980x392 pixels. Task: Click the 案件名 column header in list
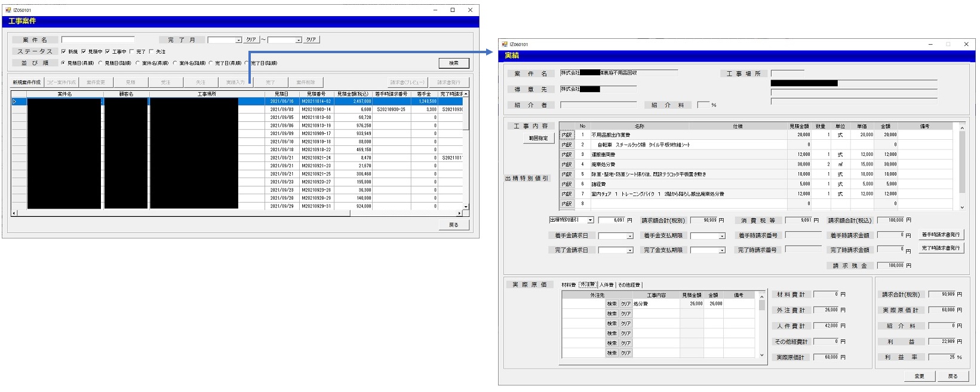[64, 94]
